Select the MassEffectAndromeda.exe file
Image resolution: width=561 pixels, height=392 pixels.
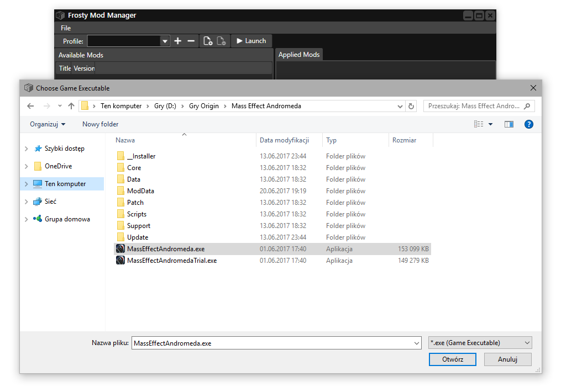(272, 249)
